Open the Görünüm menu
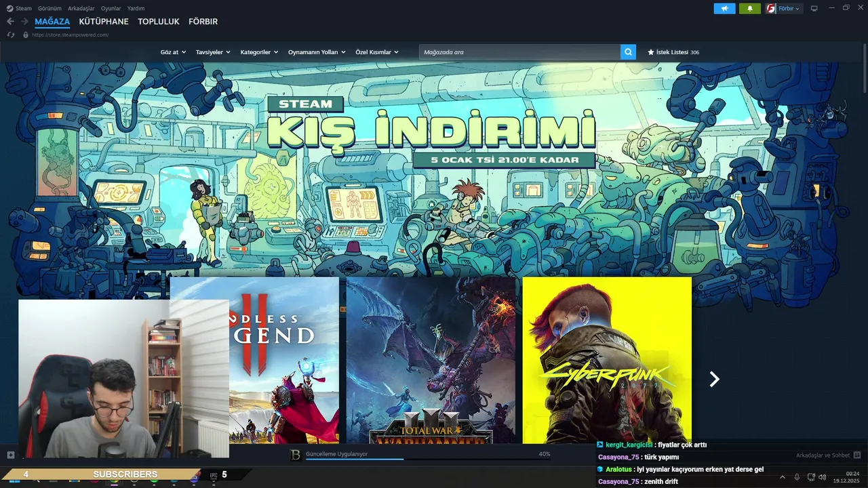Screen dimensions: 868x488 50,9
